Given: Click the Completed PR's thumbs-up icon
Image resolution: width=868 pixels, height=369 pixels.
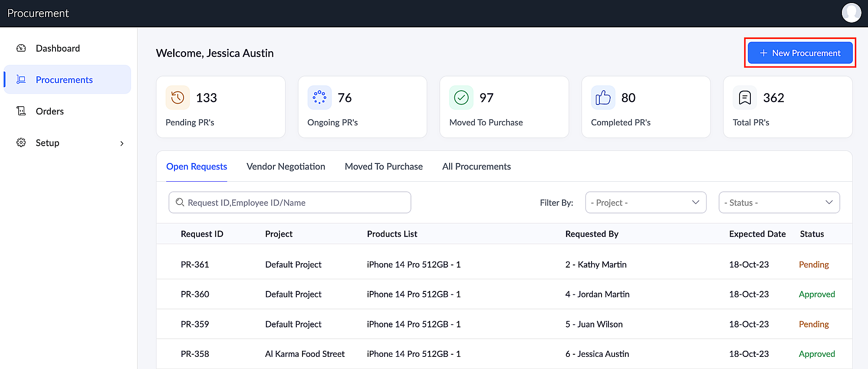Looking at the screenshot, I should pyautogui.click(x=603, y=98).
